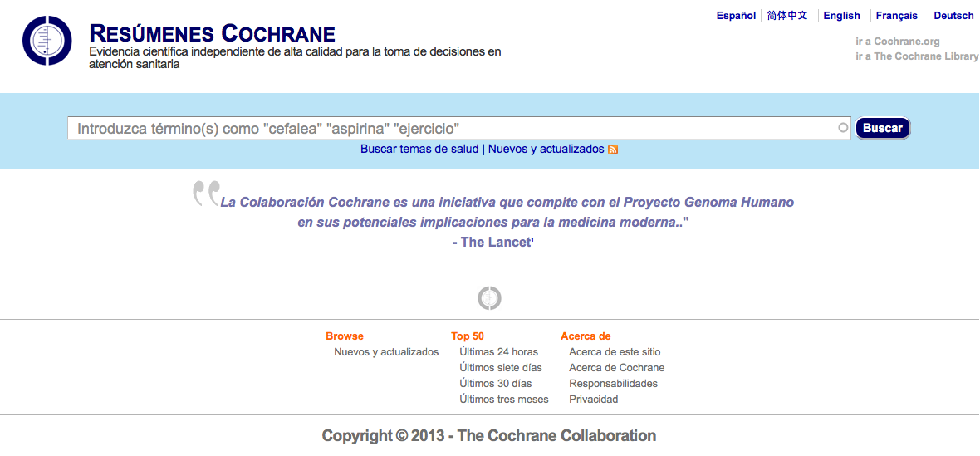Click the Copyright 2013 Cochrane Collaboration text
This screenshot has height=456, width=980.
[x=489, y=435]
